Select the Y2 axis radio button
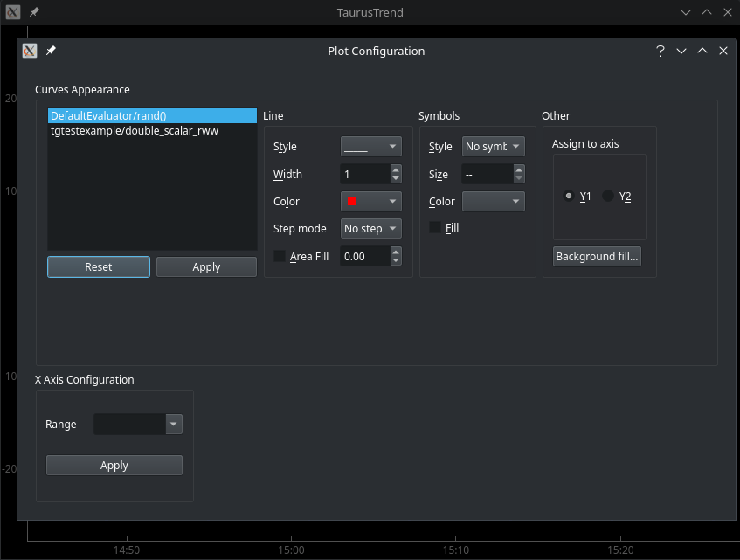This screenshot has width=740, height=560. (x=608, y=197)
